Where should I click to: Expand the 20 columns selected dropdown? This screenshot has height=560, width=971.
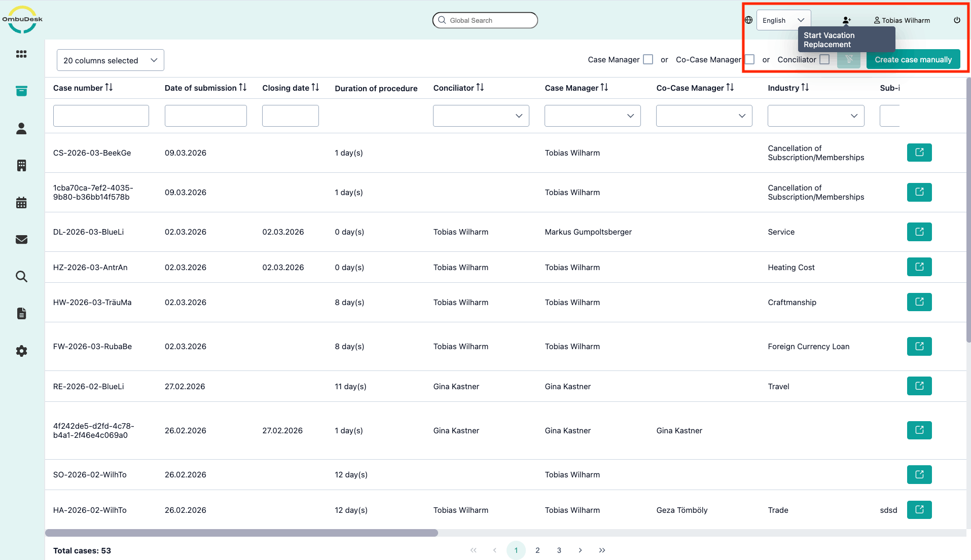tap(110, 60)
